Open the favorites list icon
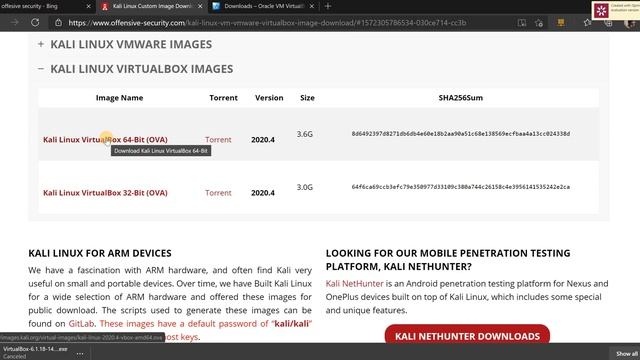The width and height of the screenshot is (640, 360). point(587,23)
